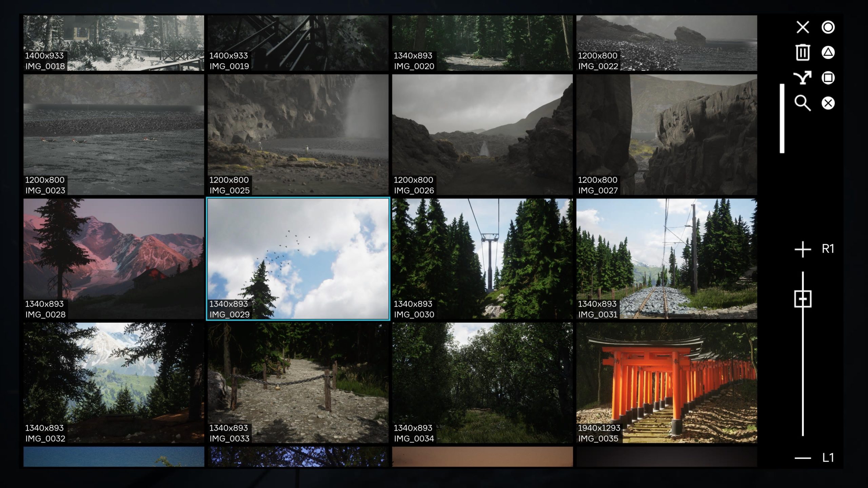Click the vertical gallery scrollbar
This screenshot has height=488, width=868.
coord(782,119)
